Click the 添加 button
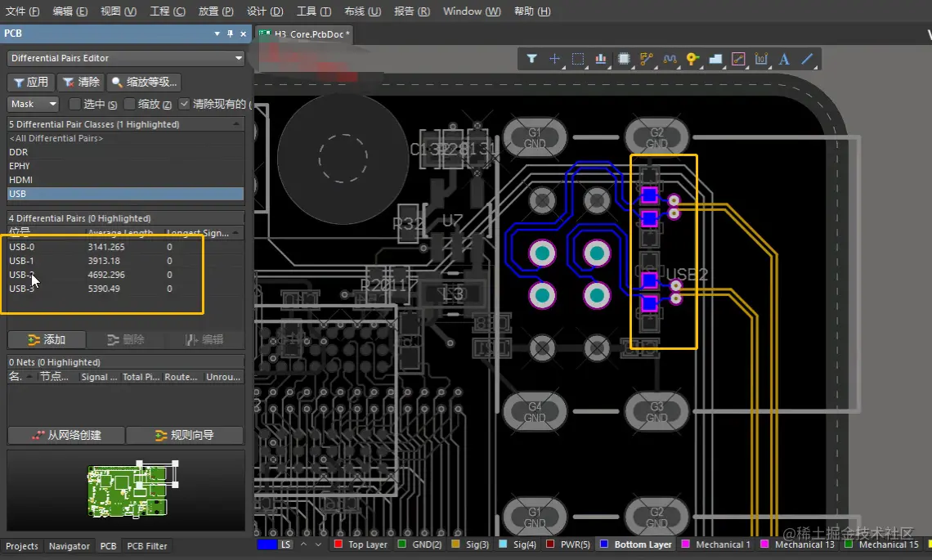Image resolution: width=932 pixels, height=560 pixels. point(47,339)
